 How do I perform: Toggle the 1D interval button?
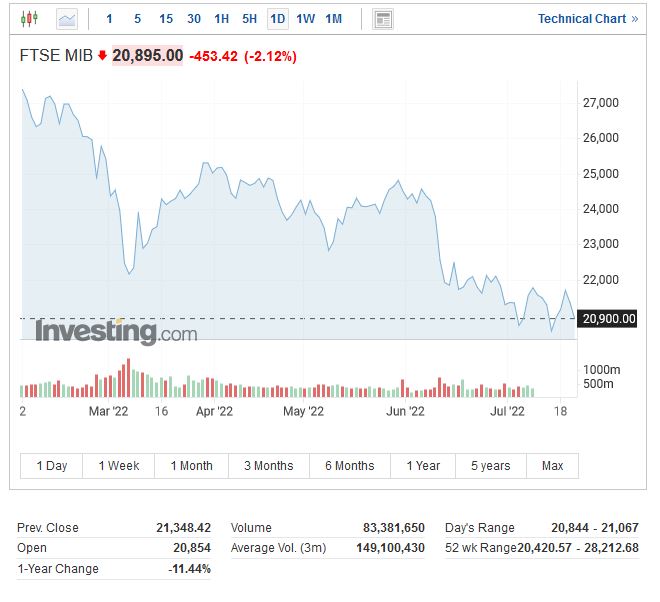[277, 19]
